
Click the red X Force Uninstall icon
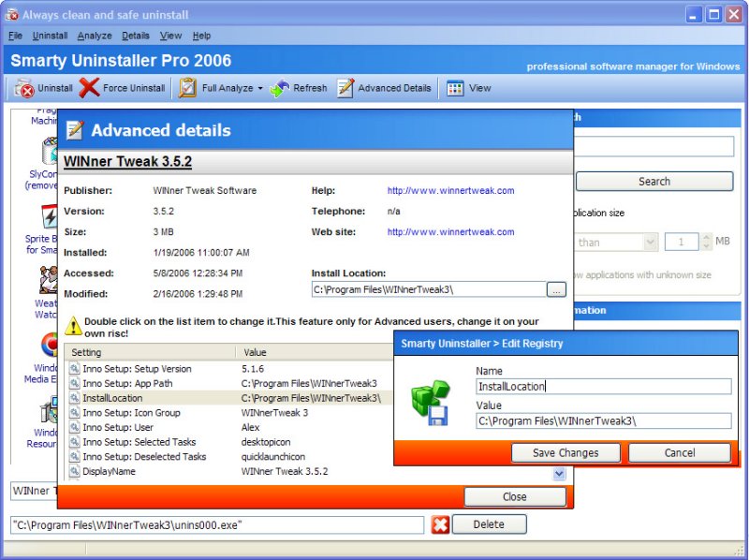click(x=89, y=88)
